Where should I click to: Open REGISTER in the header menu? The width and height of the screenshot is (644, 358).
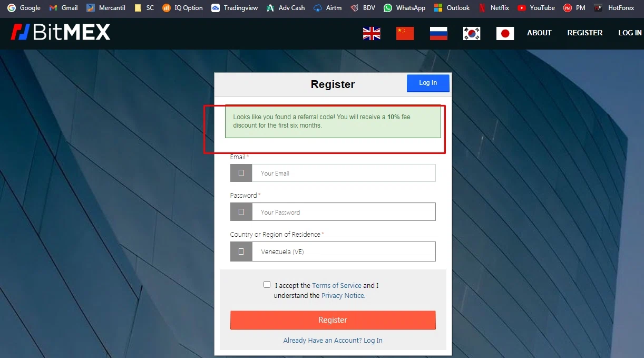pyautogui.click(x=585, y=33)
